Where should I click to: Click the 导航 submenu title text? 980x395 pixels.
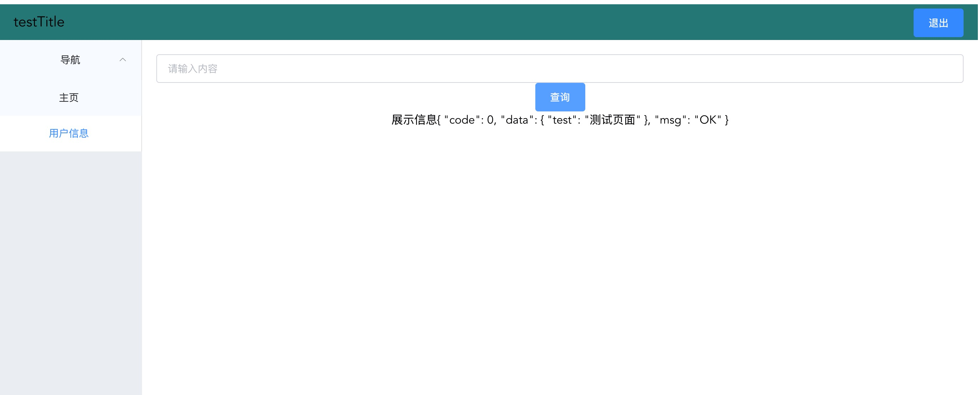[x=70, y=60]
